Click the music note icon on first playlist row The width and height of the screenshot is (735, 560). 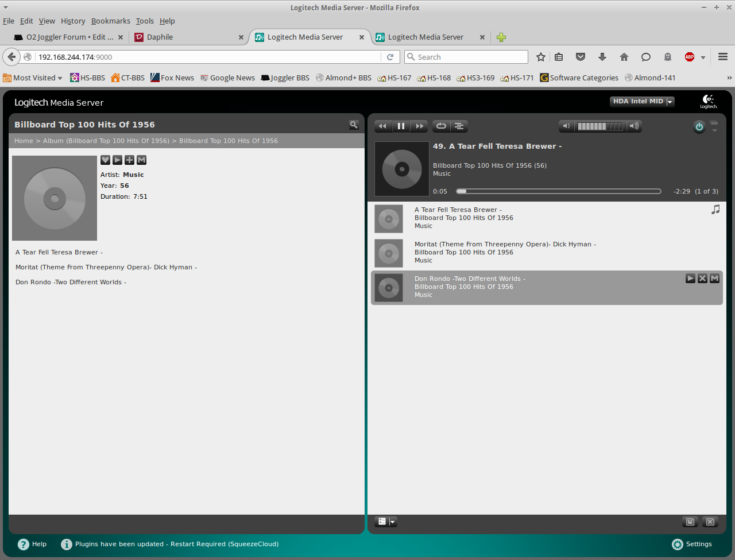coord(715,210)
